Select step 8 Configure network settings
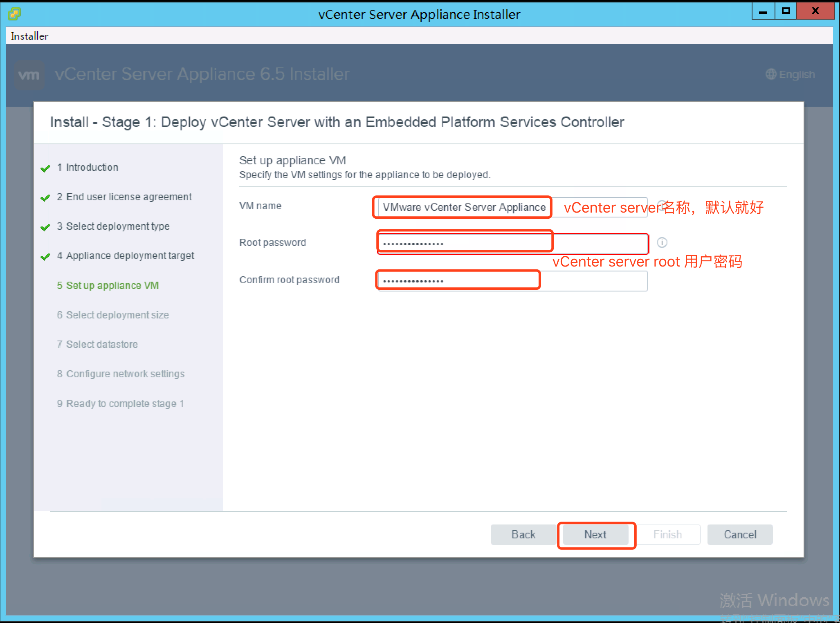 [x=121, y=374]
